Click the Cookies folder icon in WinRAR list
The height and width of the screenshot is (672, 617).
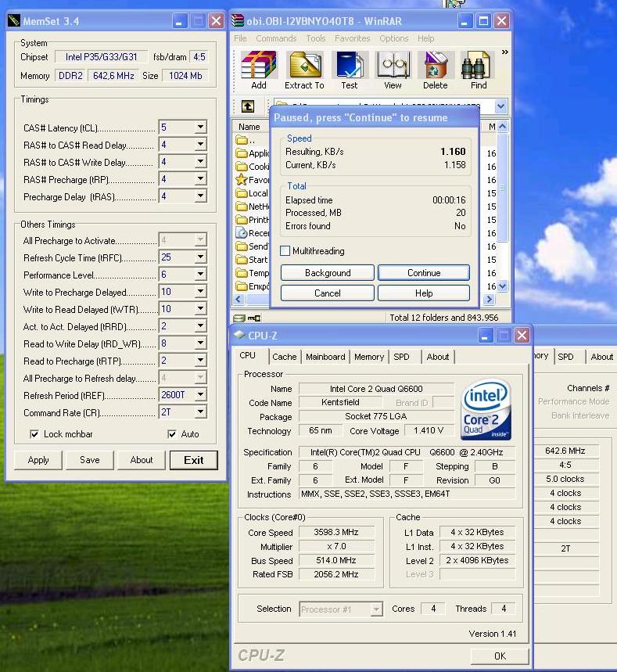[x=242, y=167]
